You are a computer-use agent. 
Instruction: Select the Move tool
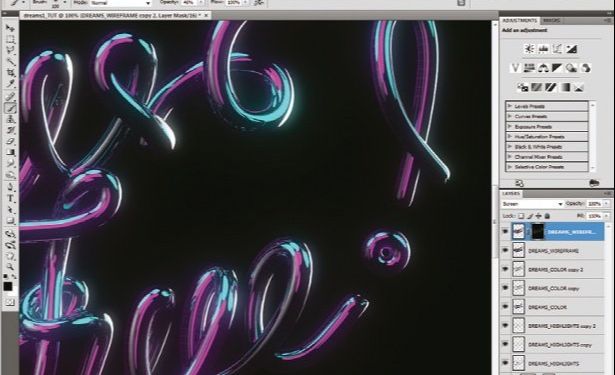[10, 28]
